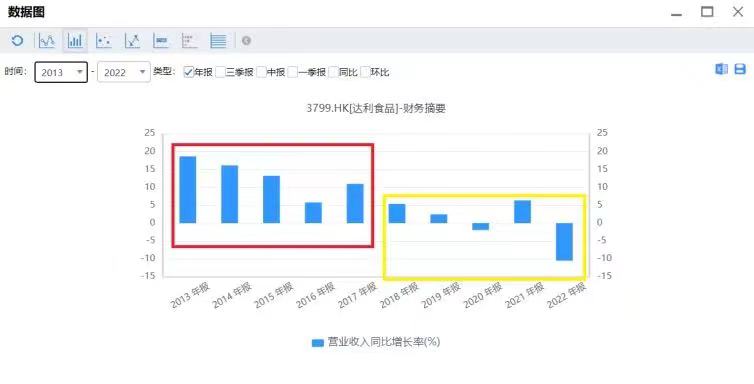754x384 pixels.
Task: Select the bar chart view icon
Action: 75,41
